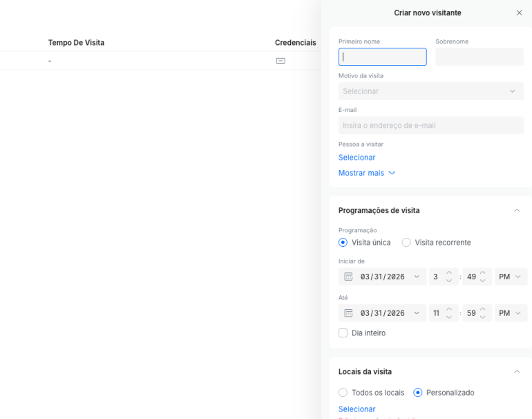Choose the Visita recorrente radio option
Viewport: 532px width, 419px height.
tap(406, 243)
